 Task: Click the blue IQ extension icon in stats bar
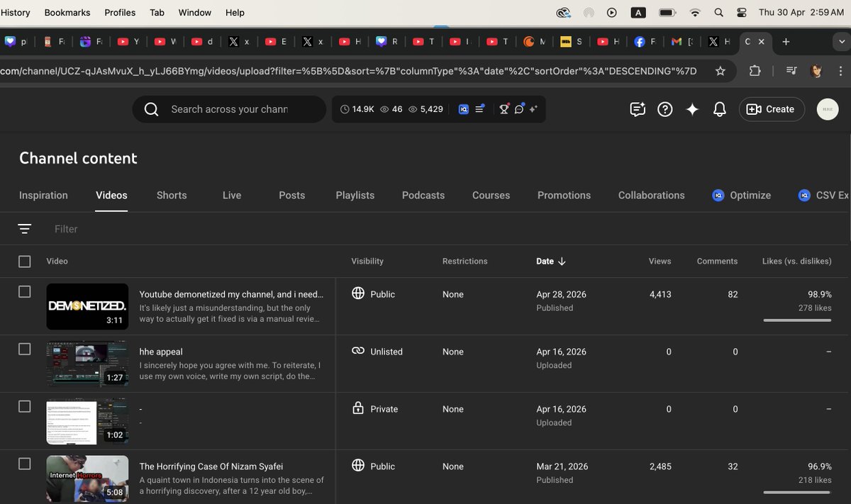[464, 109]
